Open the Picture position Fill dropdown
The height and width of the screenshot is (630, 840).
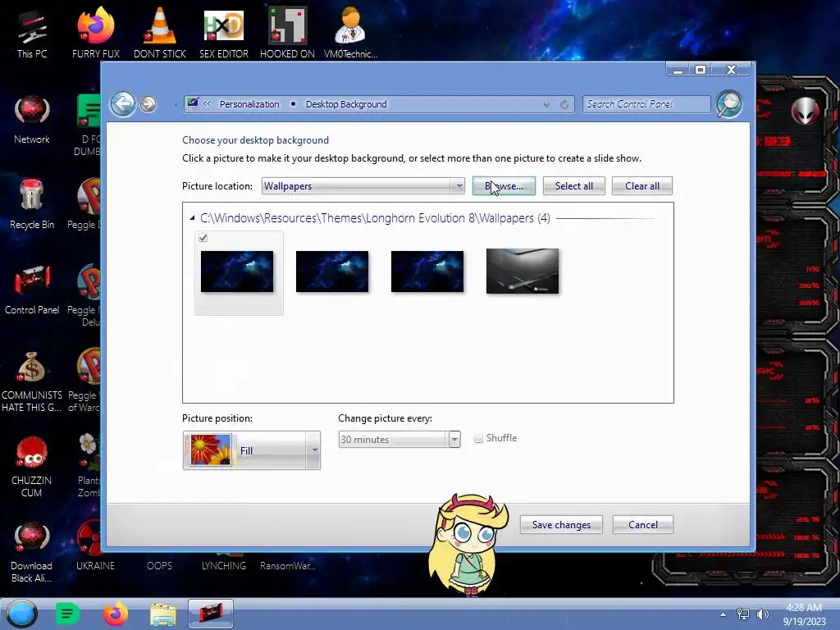click(x=251, y=450)
